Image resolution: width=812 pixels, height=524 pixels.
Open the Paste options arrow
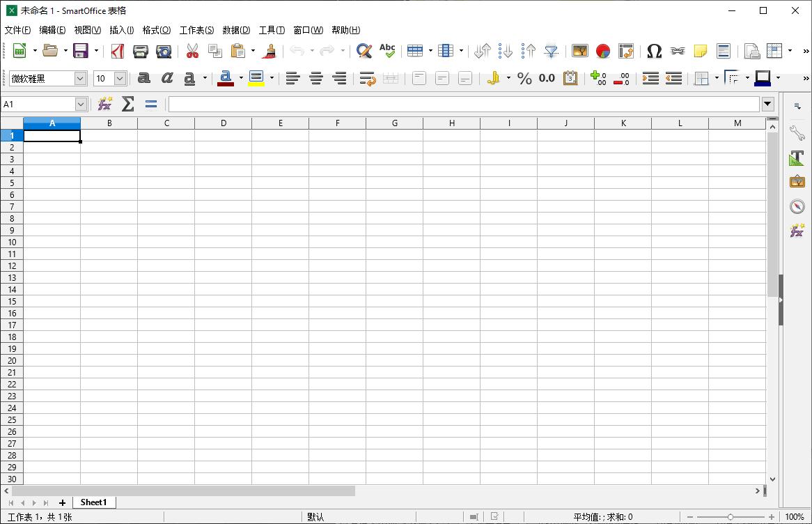[253, 51]
